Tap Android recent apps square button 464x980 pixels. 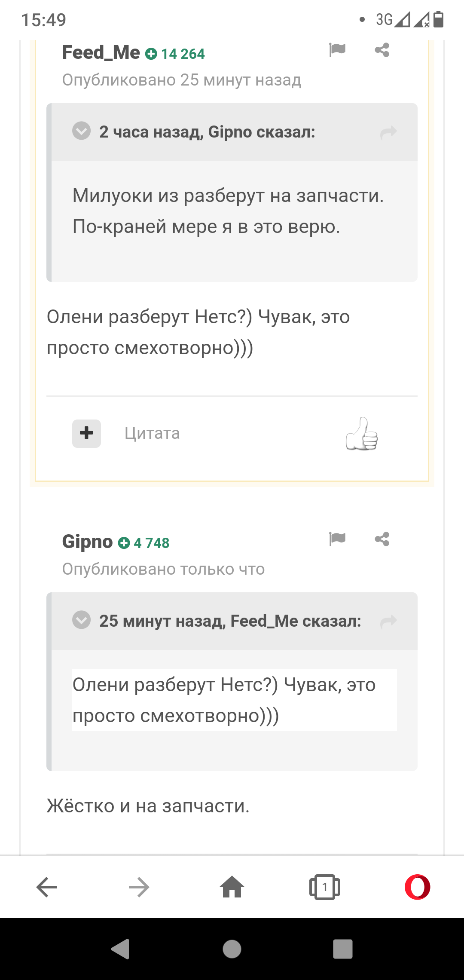(x=342, y=949)
